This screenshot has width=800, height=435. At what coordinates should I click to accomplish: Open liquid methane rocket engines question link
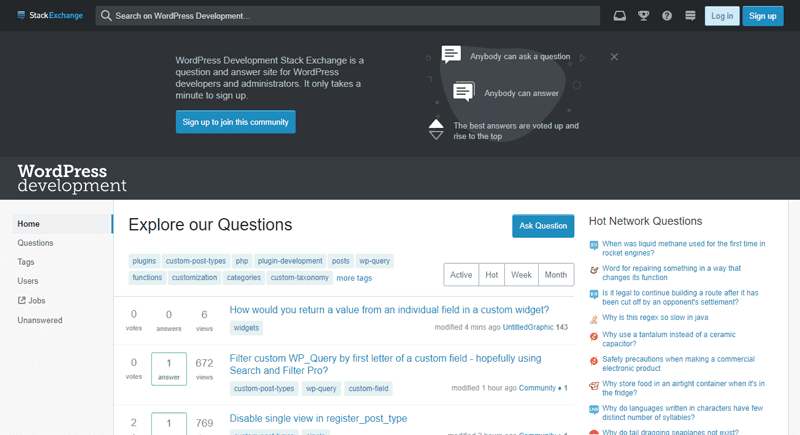(683, 248)
